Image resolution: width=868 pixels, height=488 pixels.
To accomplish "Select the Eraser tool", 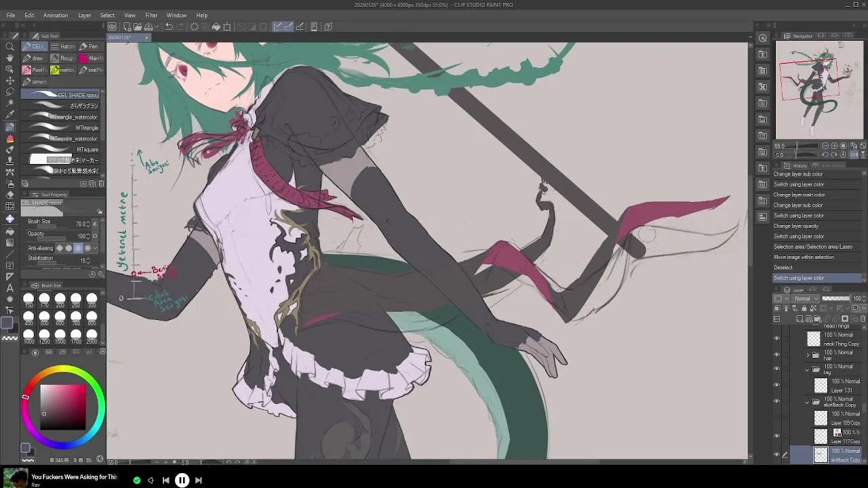I will [10, 195].
